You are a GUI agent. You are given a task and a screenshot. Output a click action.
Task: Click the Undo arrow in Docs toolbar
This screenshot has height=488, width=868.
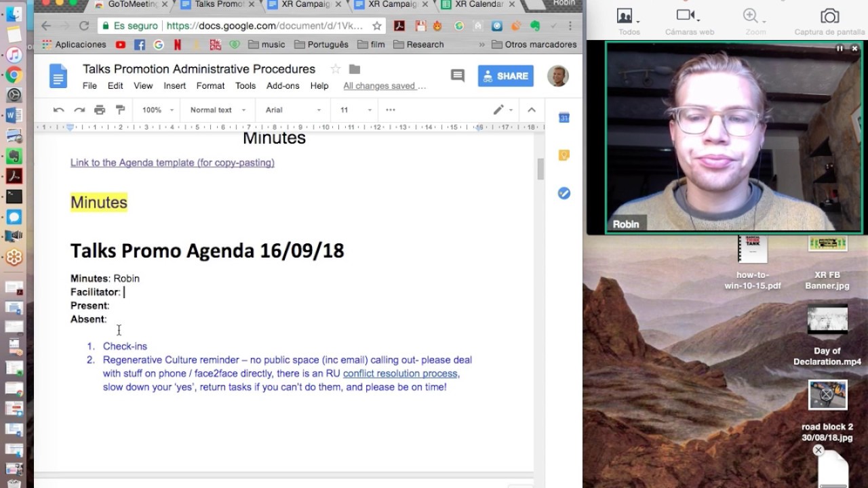(59, 110)
